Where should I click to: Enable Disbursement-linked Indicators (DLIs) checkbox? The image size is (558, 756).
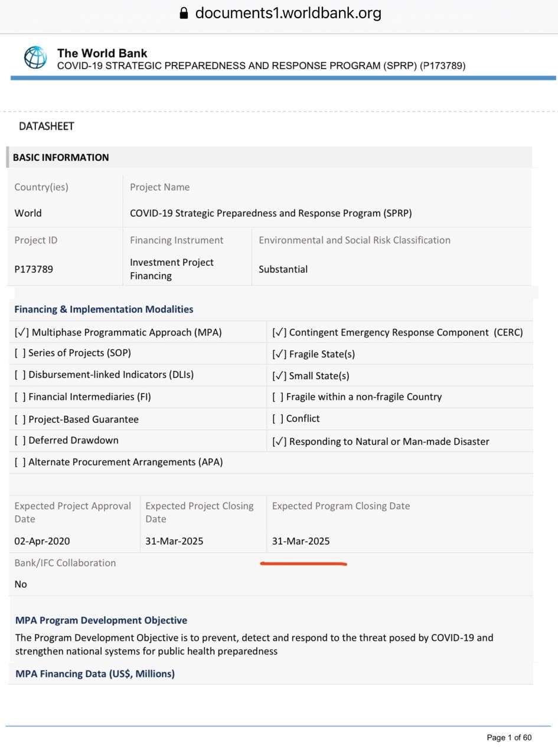click(x=20, y=374)
